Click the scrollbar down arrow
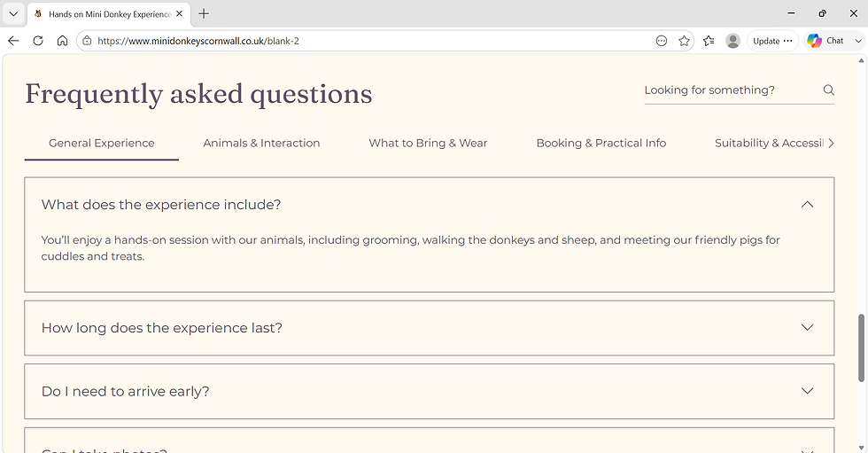Image resolution: width=868 pixels, height=453 pixels. pyautogui.click(x=861, y=448)
